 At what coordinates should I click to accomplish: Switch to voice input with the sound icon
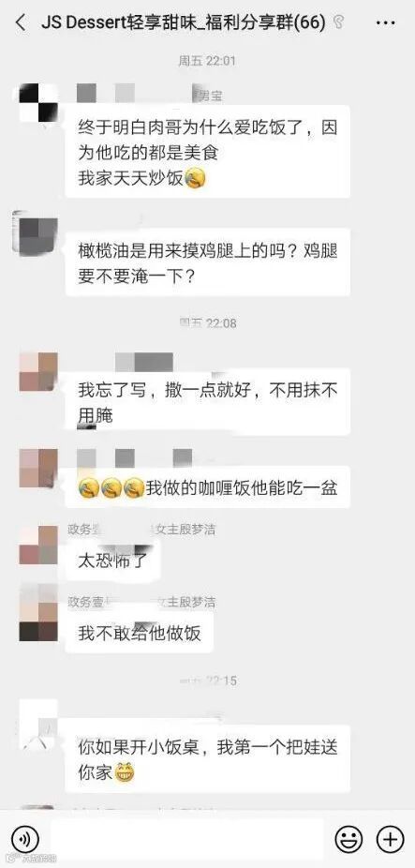coord(25,840)
